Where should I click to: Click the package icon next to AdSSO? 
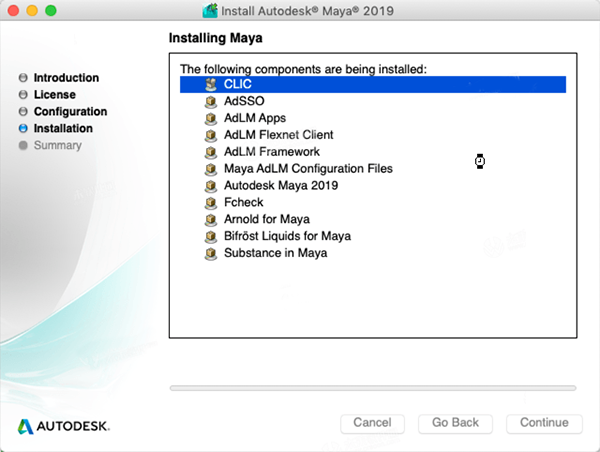(210, 101)
